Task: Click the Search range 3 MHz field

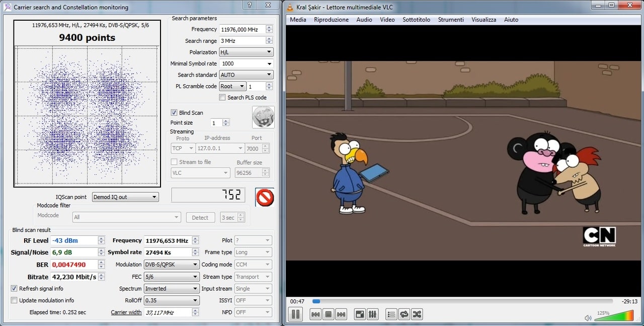Action: (242, 41)
